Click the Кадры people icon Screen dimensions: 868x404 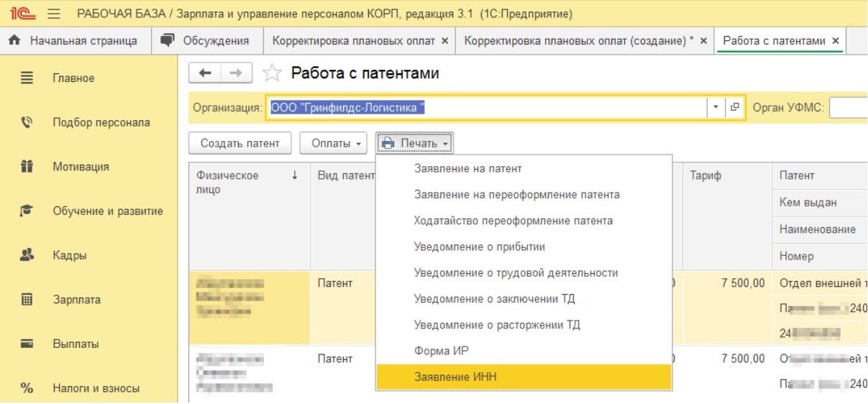[27, 255]
